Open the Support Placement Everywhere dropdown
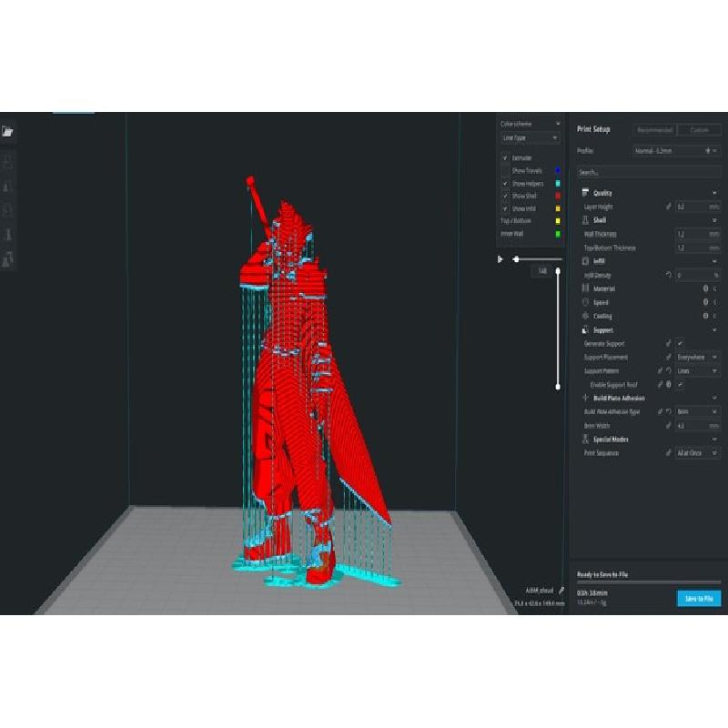728x728 pixels. 698,357
